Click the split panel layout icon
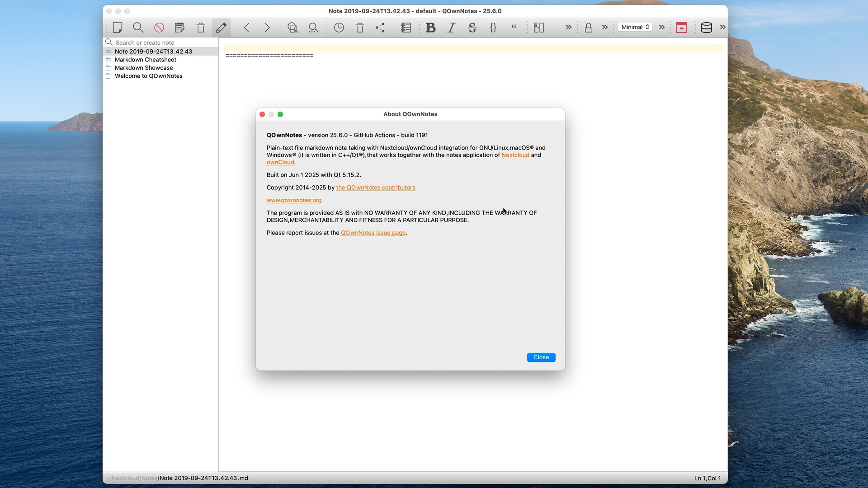This screenshot has height=488, width=868. [539, 28]
